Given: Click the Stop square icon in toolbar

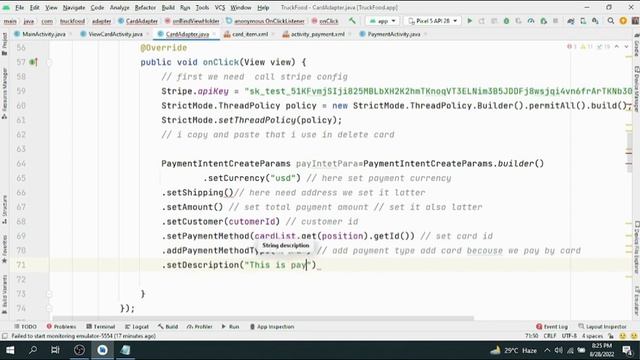Looking at the screenshot, I should [556, 21].
